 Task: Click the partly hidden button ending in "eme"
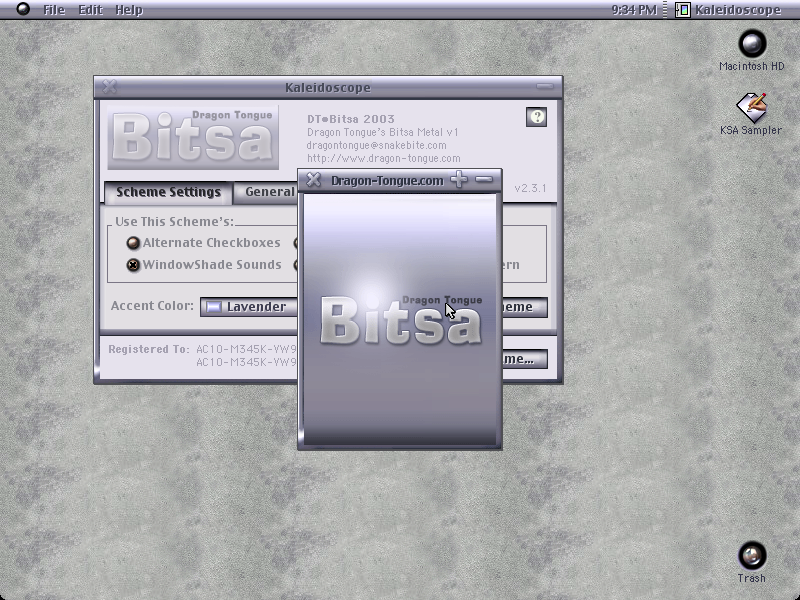[525, 307]
